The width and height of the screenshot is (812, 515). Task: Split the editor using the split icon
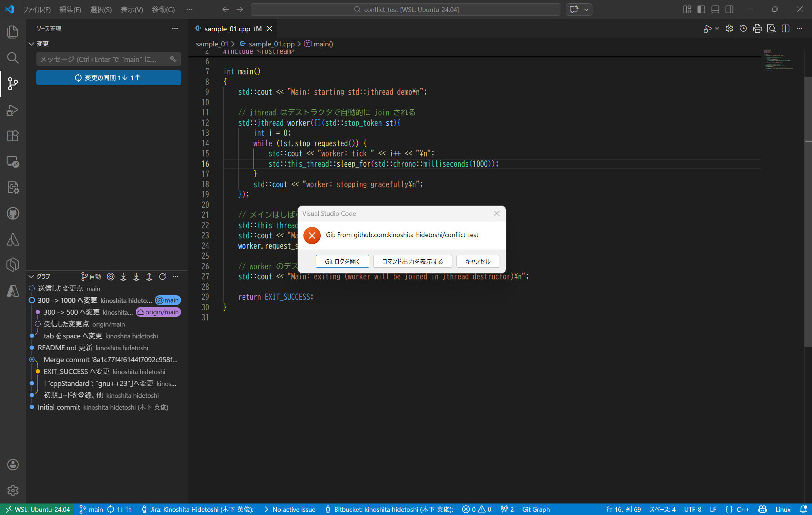click(785, 28)
